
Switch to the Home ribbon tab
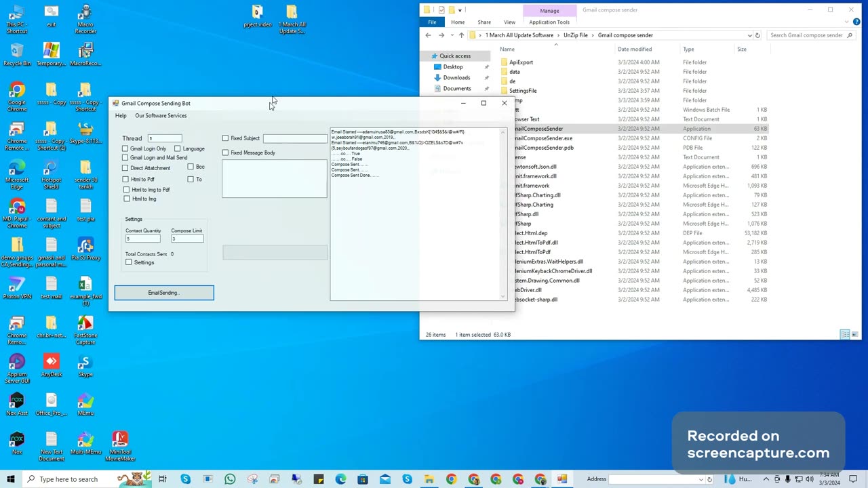click(458, 22)
